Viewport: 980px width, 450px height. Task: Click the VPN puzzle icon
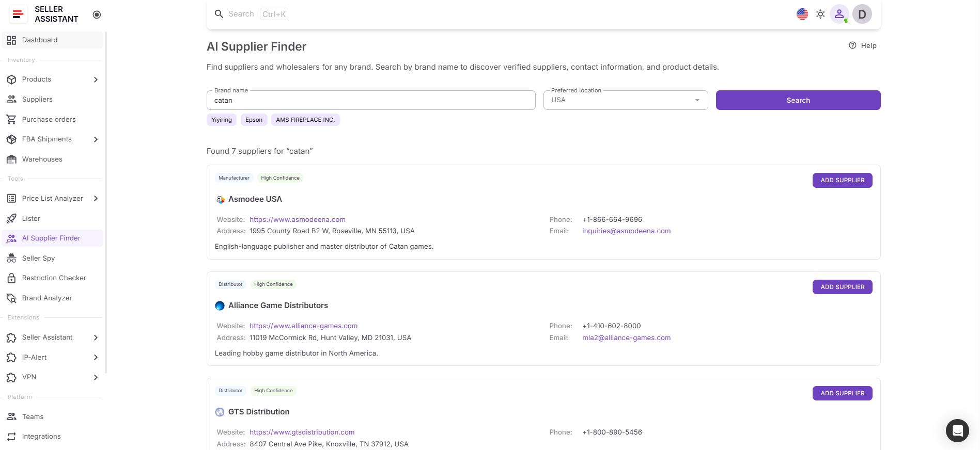[x=11, y=377]
